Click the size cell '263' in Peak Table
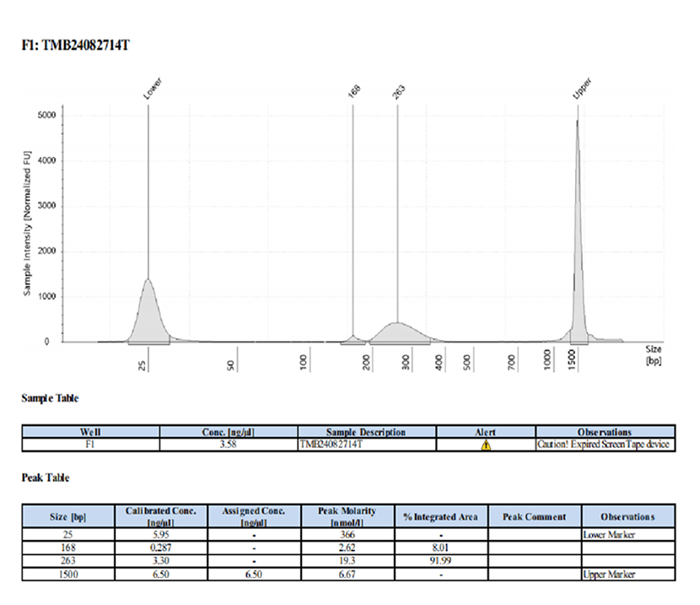 pyautogui.click(x=67, y=561)
